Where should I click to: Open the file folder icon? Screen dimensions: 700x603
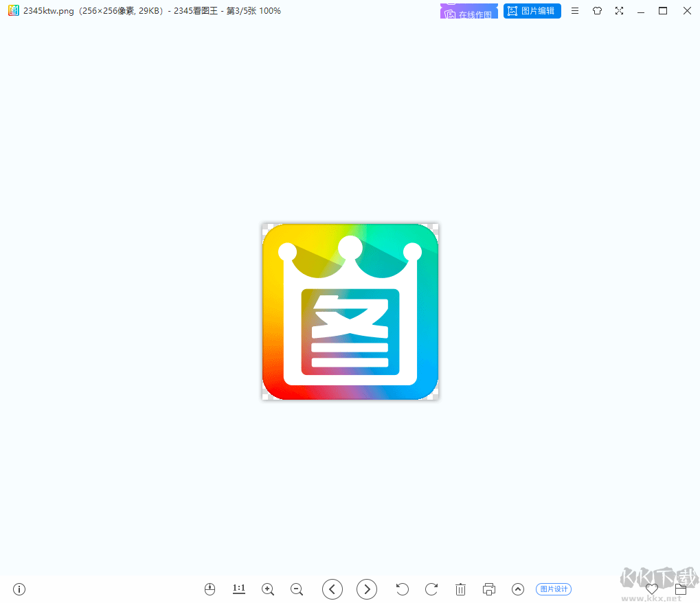pyautogui.click(x=680, y=589)
